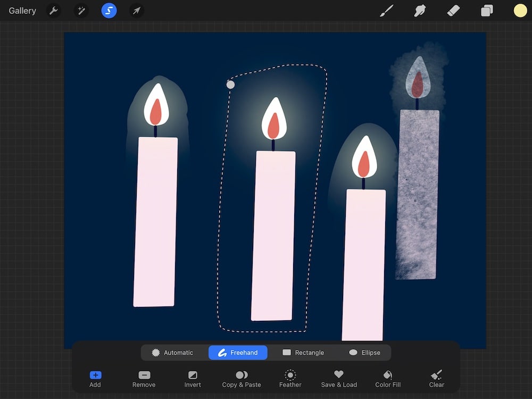Open the Actions wrench menu
The height and width of the screenshot is (399, 532).
53,11
